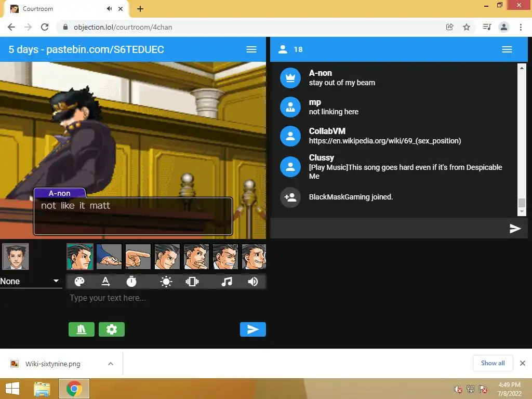The image size is (532, 399).
Task: Select the thinking Phoenix pose
Action: point(196,257)
